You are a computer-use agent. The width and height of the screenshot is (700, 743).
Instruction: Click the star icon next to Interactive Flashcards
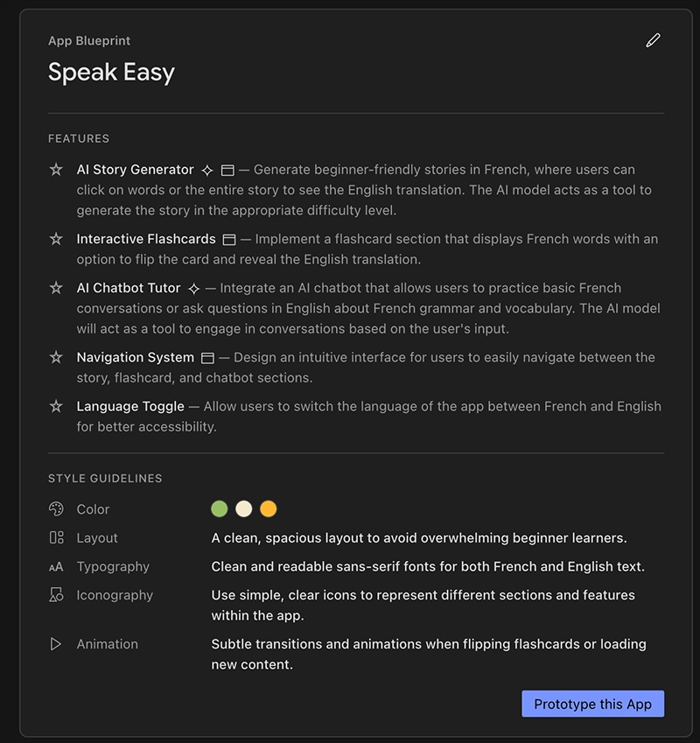pos(56,238)
